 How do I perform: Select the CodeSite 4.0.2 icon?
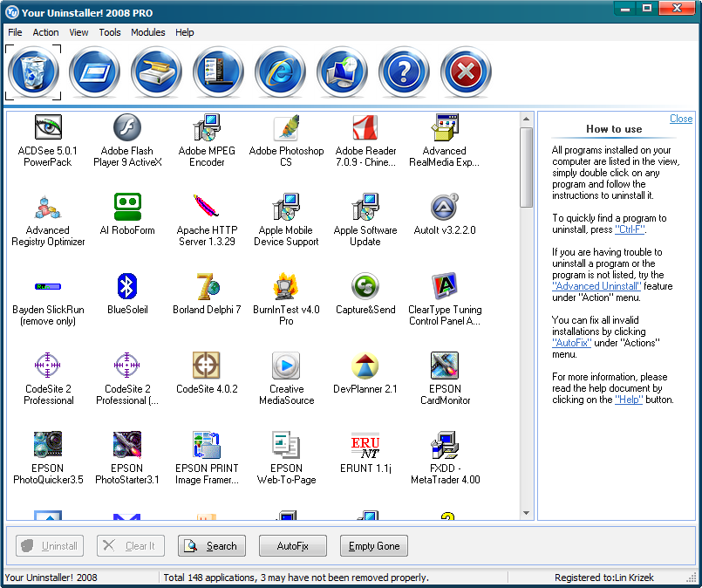click(207, 366)
